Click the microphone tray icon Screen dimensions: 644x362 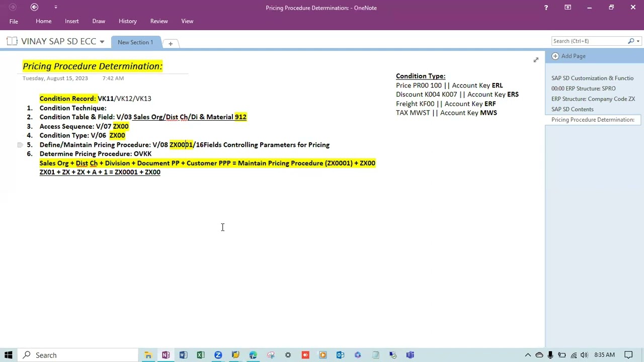coord(550,355)
